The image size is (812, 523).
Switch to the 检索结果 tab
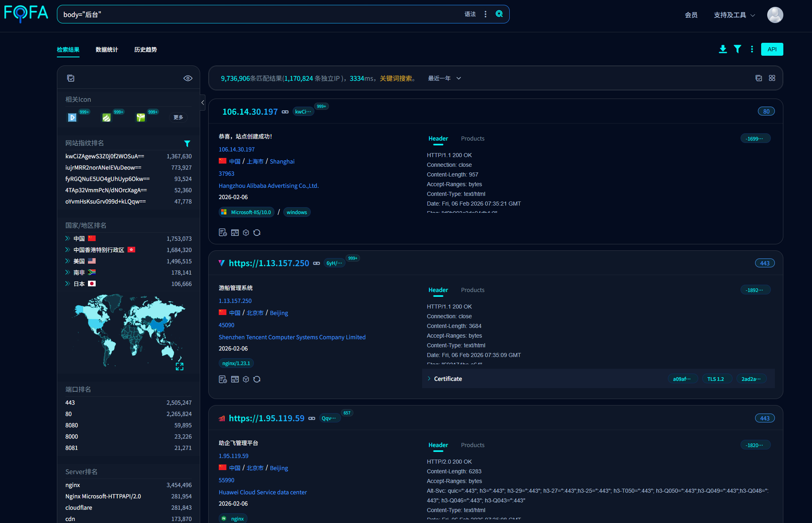pyautogui.click(x=68, y=50)
